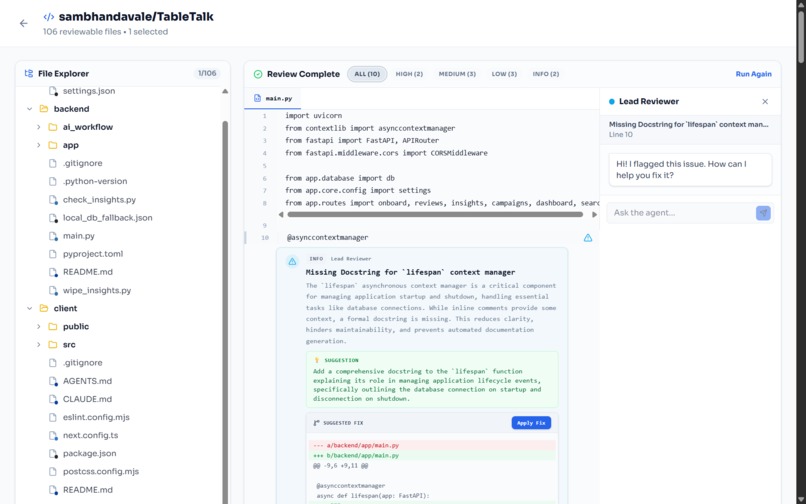Click the blue Lead Reviewer status dot

point(612,101)
